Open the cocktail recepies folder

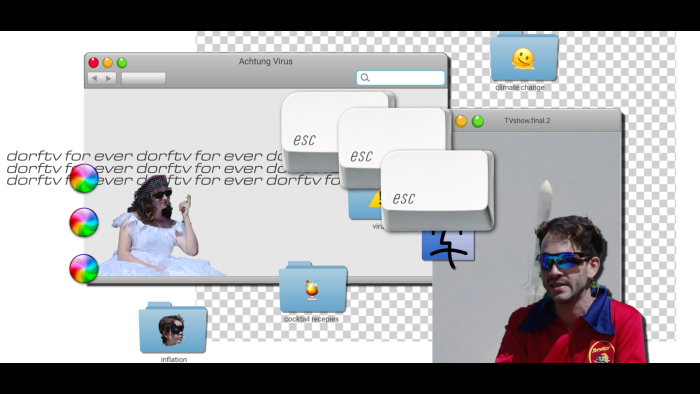pyautogui.click(x=312, y=287)
